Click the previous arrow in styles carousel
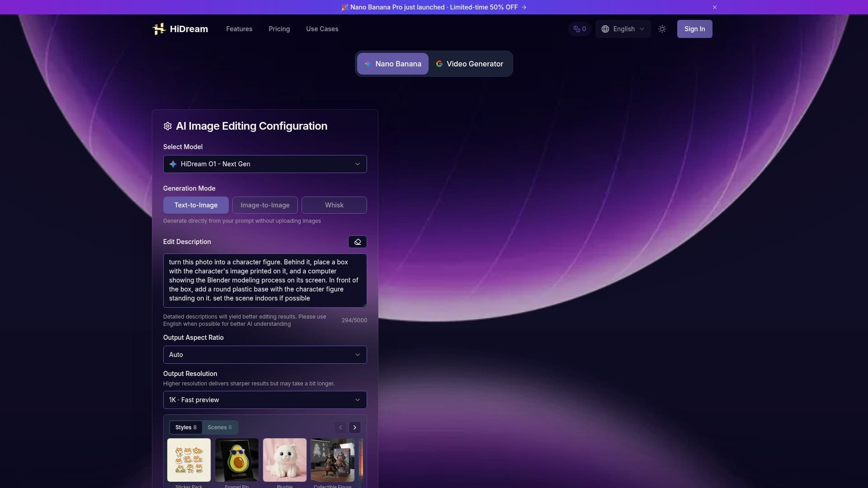 (340, 427)
